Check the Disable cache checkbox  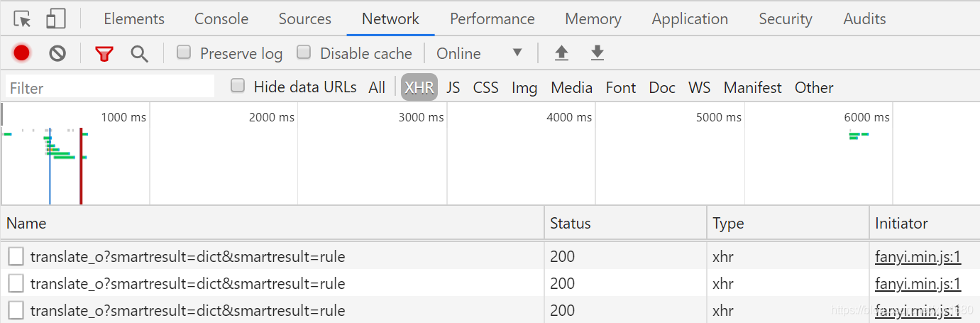[304, 52]
